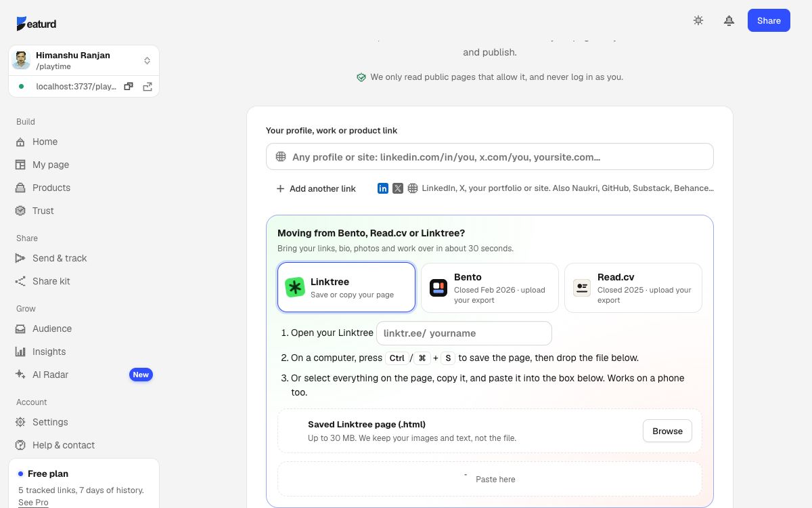This screenshot has height=508, width=812.
Task: Click the Share kit nodes icon
Action: [20, 281]
